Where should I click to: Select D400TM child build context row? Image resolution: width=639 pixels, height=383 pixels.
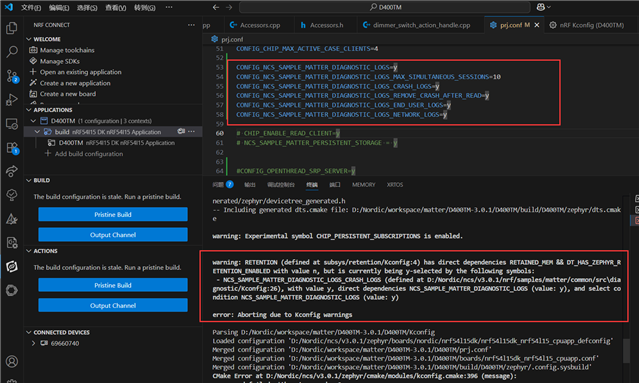click(x=113, y=143)
